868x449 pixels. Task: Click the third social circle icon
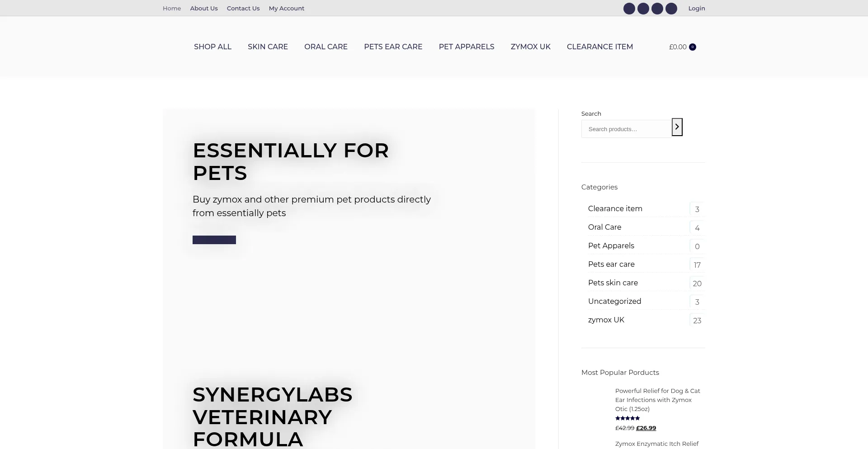click(657, 9)
